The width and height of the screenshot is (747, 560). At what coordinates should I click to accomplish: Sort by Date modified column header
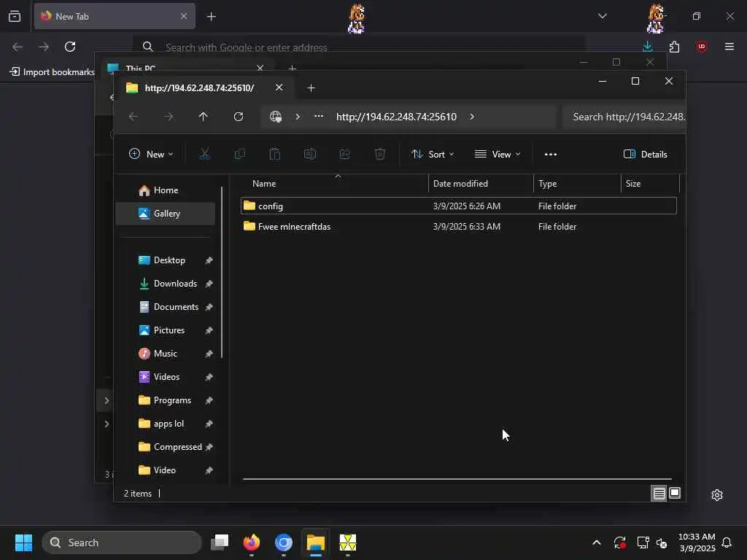481,183
